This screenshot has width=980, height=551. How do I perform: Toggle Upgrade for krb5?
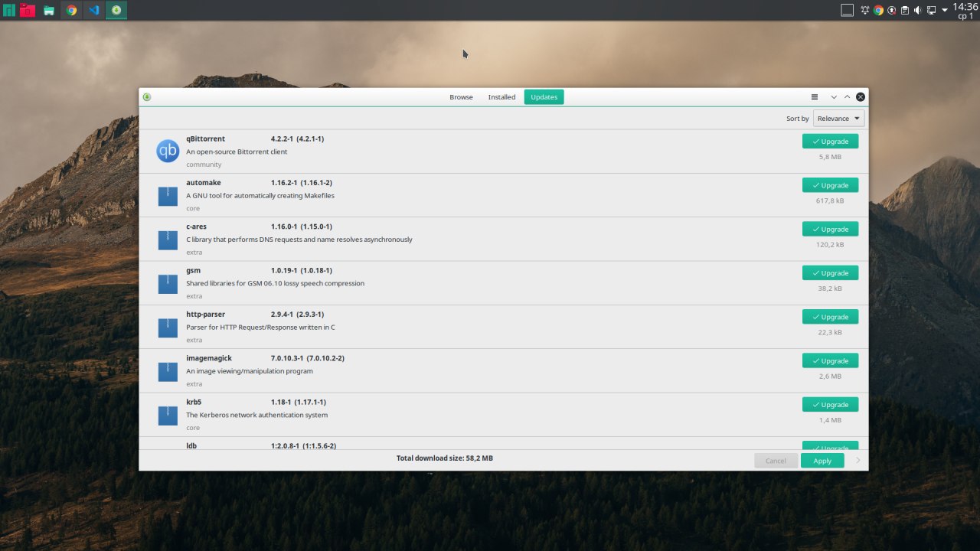830,405
